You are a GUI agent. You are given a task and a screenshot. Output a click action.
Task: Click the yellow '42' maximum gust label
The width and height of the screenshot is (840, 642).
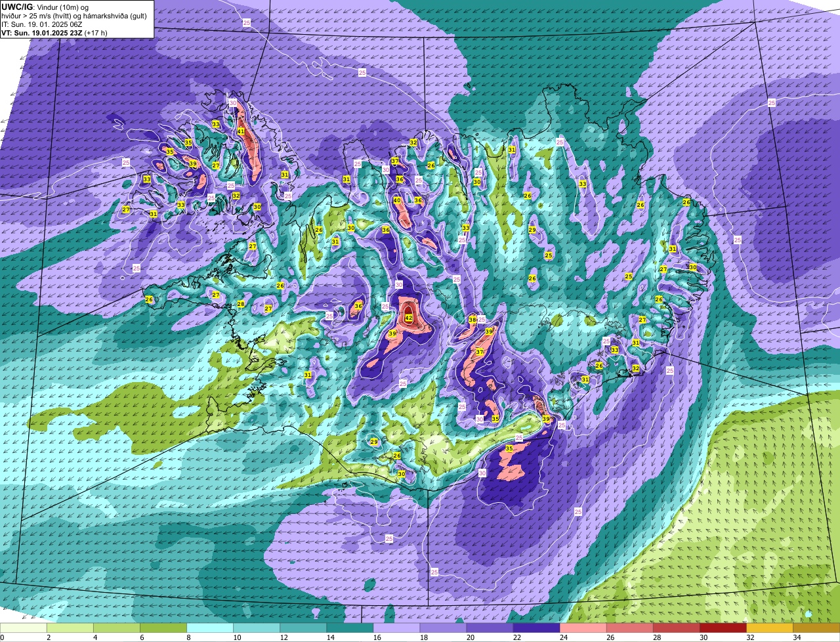(408, 318)
